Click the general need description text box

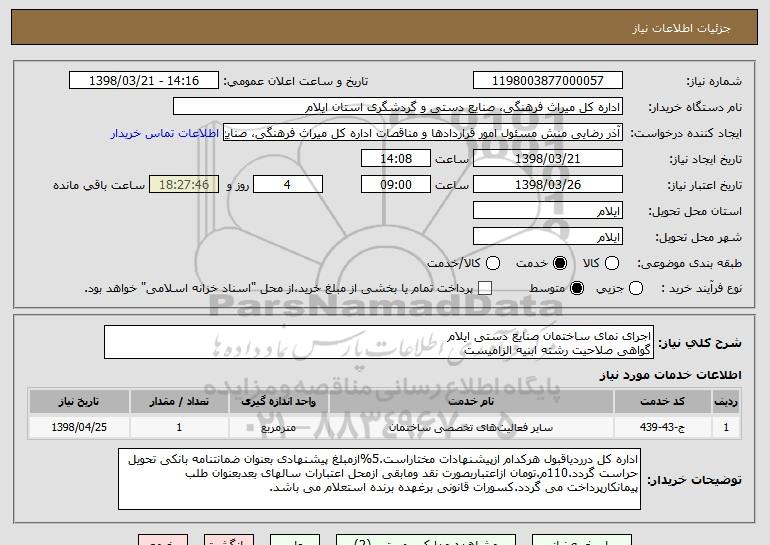[x=379, y=342]
